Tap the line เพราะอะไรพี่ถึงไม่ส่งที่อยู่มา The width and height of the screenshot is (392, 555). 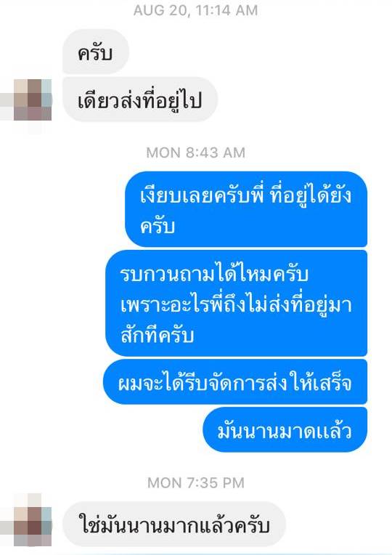coord(236,304)
